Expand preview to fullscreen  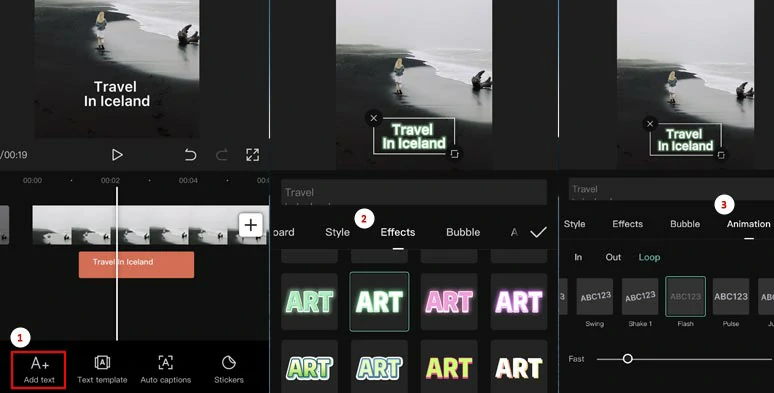pyautogui.click(x=252, y=155)
